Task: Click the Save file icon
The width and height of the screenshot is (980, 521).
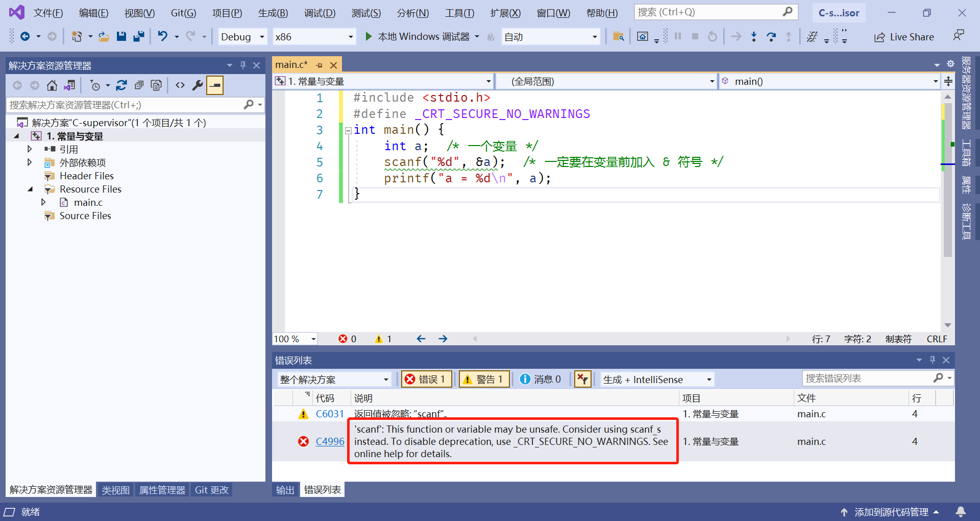Action: pos(121,36)
